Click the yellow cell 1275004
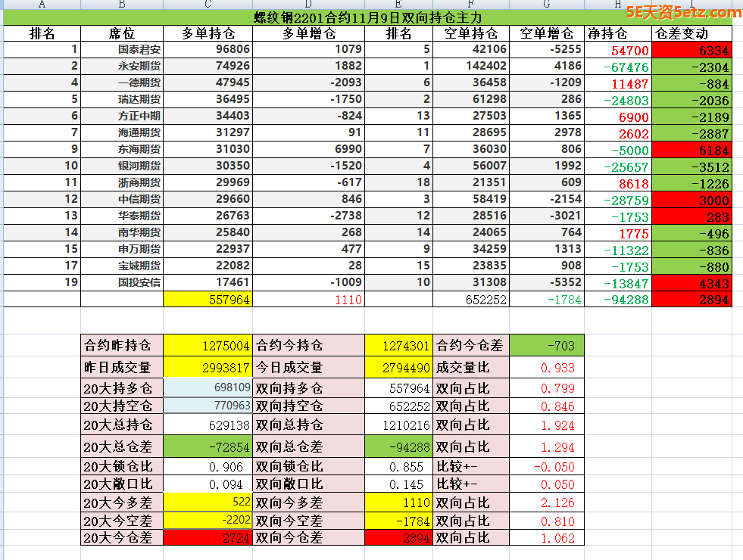Image resolution: width=743 pixels, height=560 pixels. (208, 346)
